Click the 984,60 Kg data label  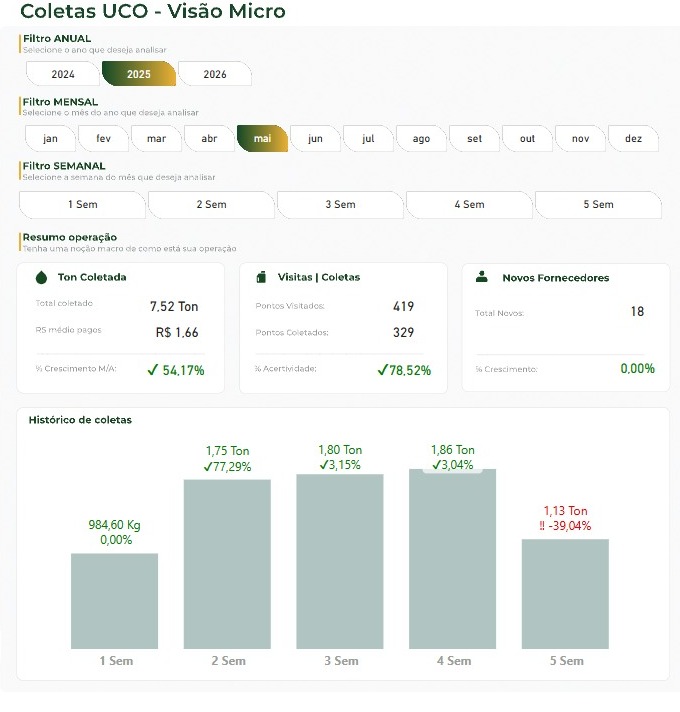[114, 525]
